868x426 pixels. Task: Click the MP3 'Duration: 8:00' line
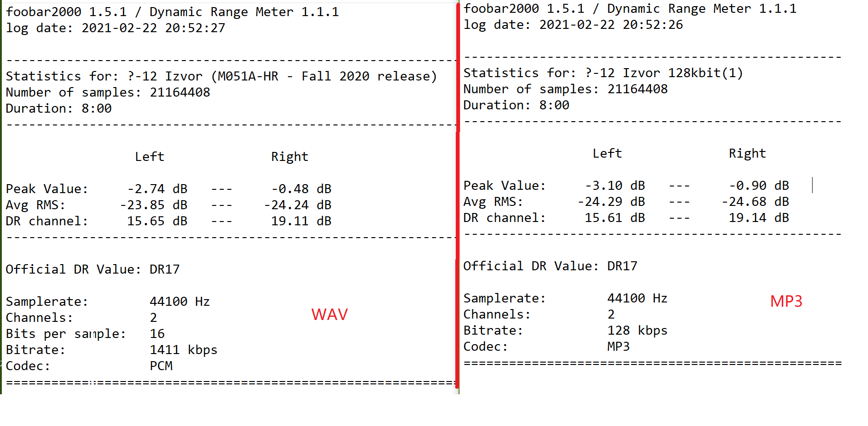pyautogui.click(x=516, y=105)
